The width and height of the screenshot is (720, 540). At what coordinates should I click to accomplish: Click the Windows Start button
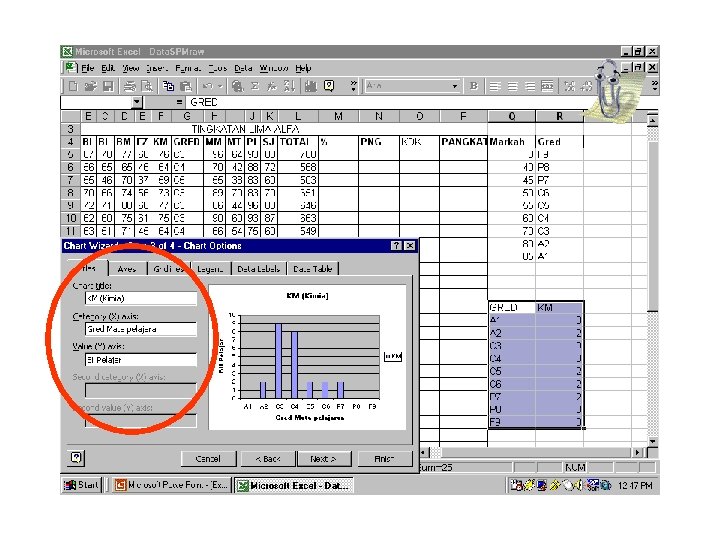point(81,485)
